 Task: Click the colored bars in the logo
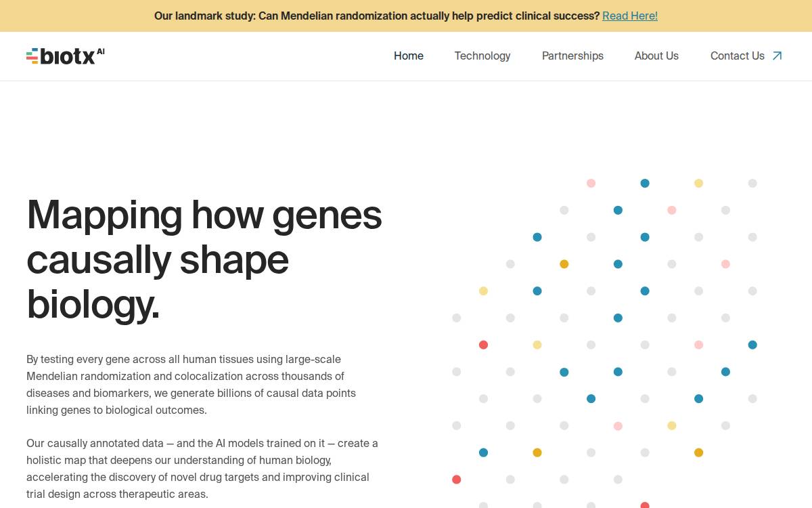(32, 56)
